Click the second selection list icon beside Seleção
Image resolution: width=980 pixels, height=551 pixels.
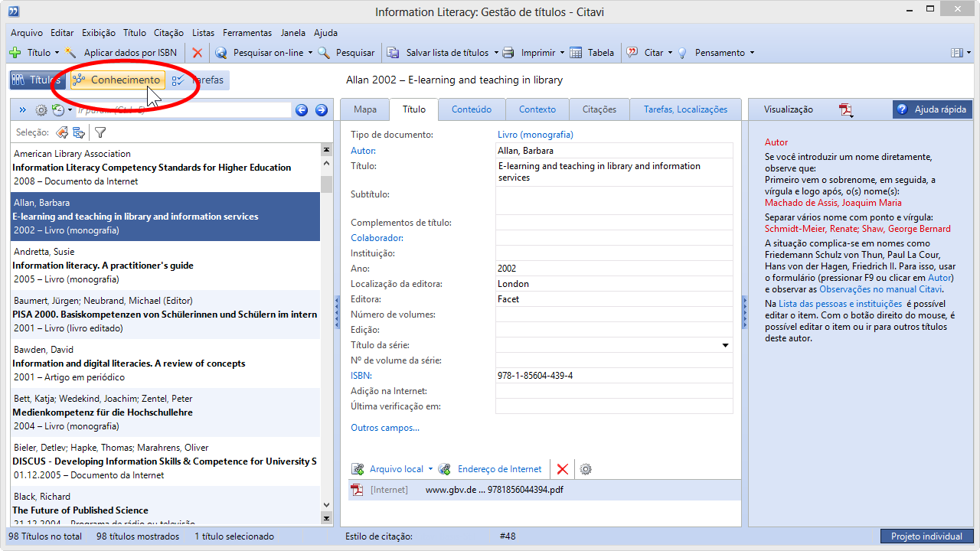click(x=79, y=132)
